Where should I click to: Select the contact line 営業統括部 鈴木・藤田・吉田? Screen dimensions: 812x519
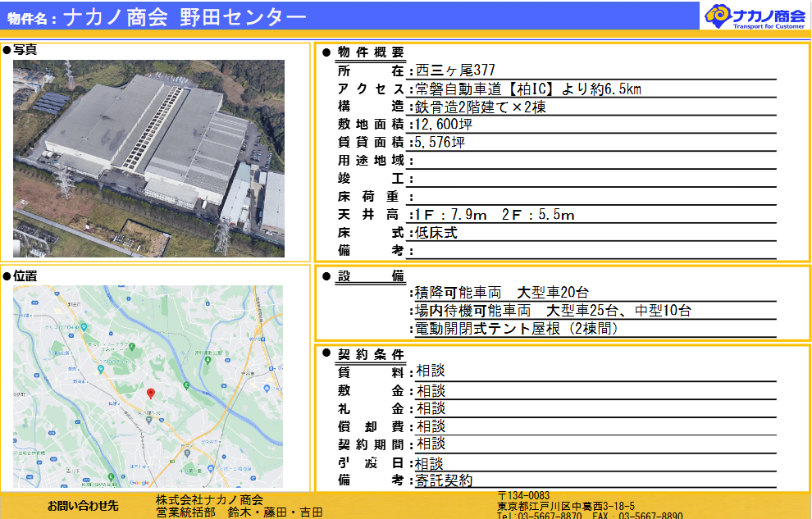[x=239, y=512]
